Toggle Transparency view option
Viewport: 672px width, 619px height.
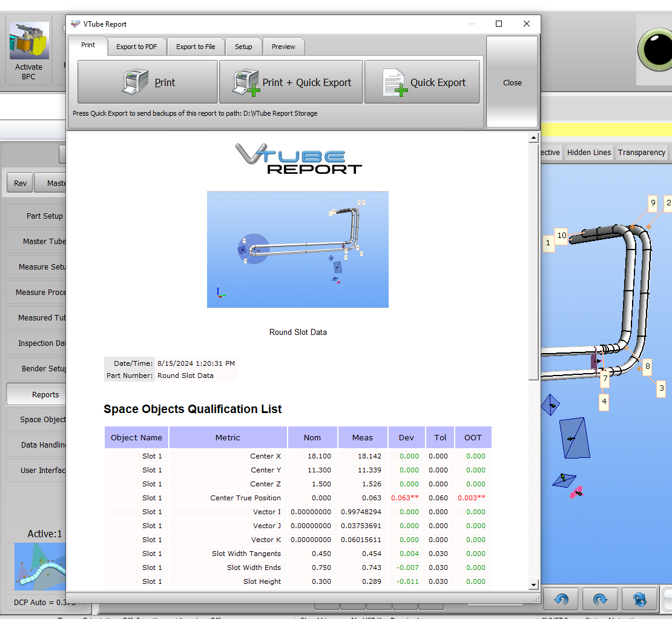(x=641, y=153)
